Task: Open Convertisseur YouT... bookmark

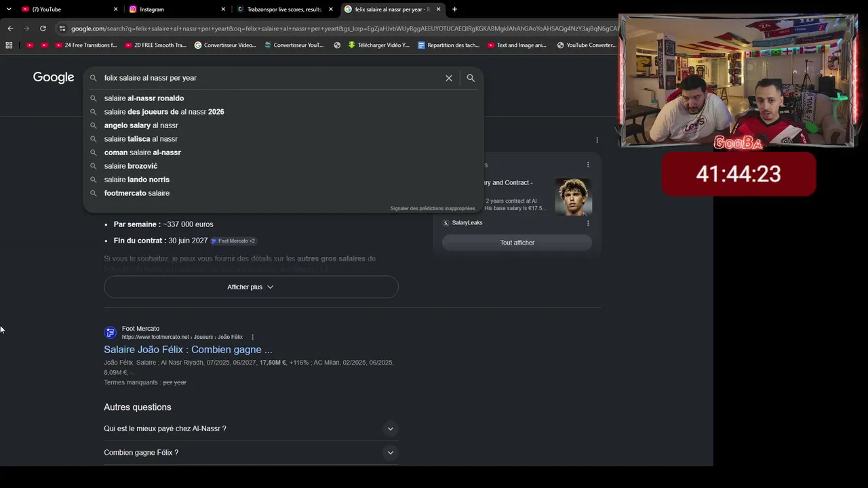Action: pos(294,45)
